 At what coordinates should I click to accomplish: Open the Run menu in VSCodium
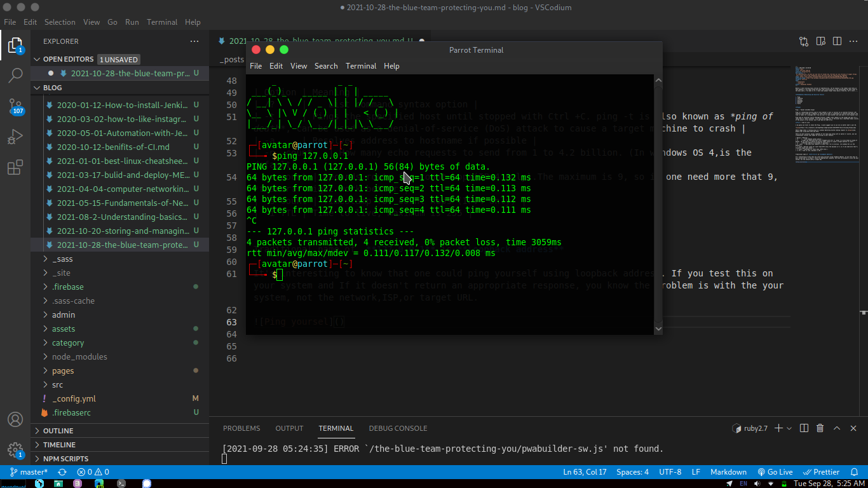coord(132,22)
